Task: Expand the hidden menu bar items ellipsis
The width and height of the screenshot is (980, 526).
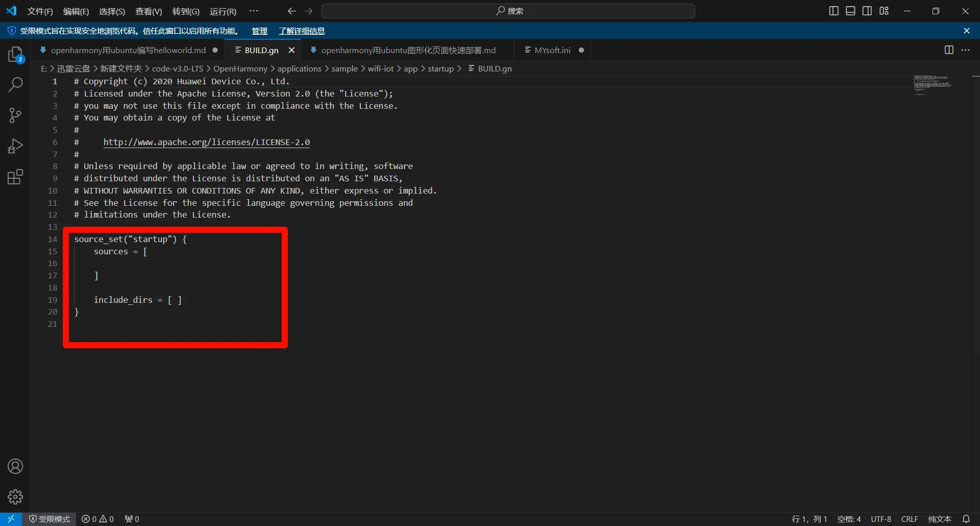Action: pos(254,11)
